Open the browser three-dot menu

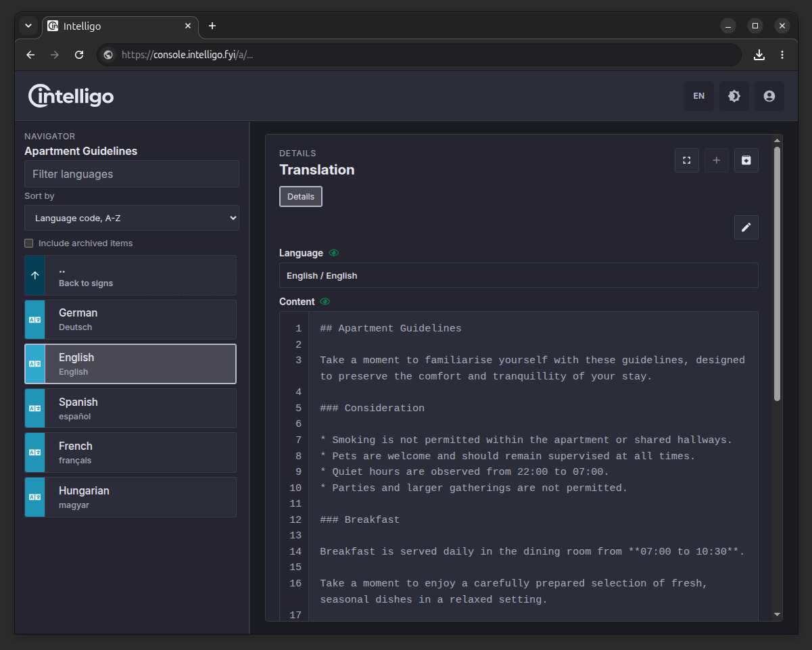point(782,55)
